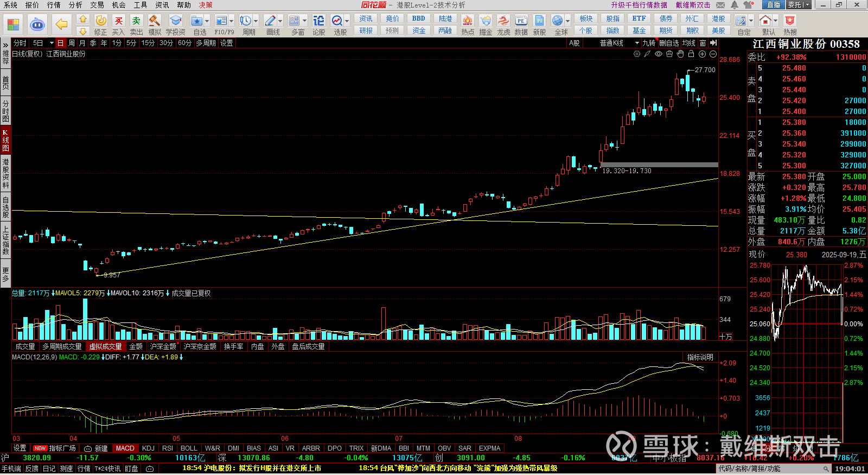Open the 系统 menu
This screenshot has width=868, height=475.
coord(10,5)
